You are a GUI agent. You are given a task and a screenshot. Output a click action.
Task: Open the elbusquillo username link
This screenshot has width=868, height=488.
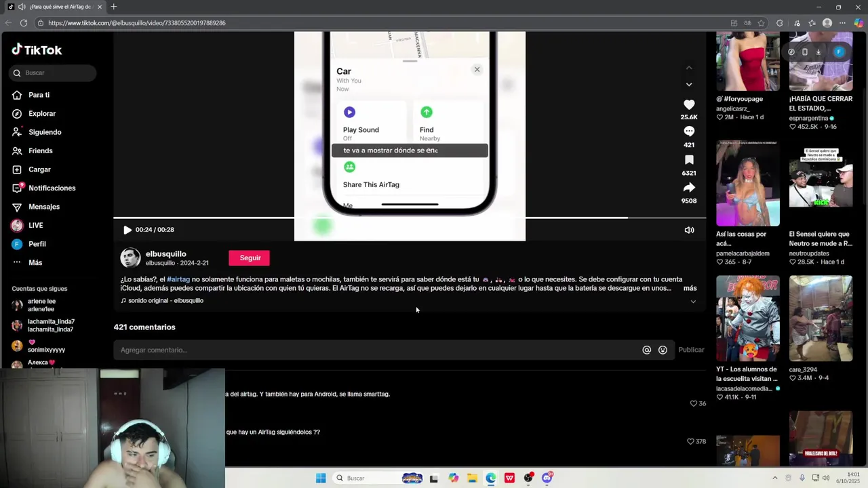click(165, 253)
